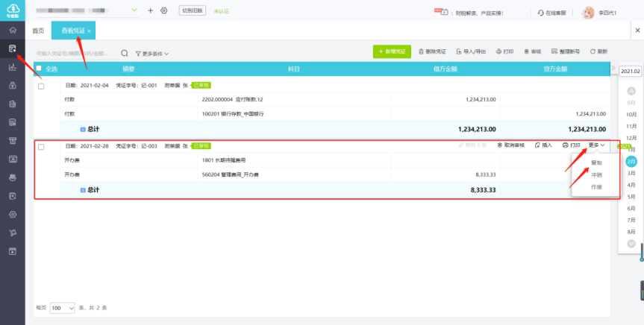Check the box for voucher 记-001
This screenshot has width=644, height=325.
pyautogui.click(x=41, y=86)
